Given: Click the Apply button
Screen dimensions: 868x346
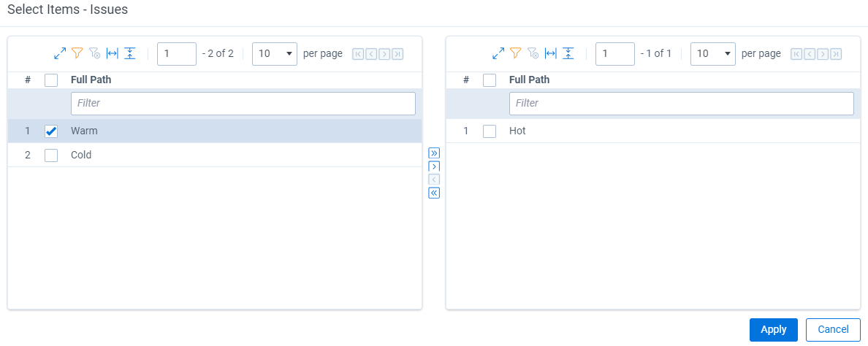Looking at the screenshot, I should tap(773, 330).
